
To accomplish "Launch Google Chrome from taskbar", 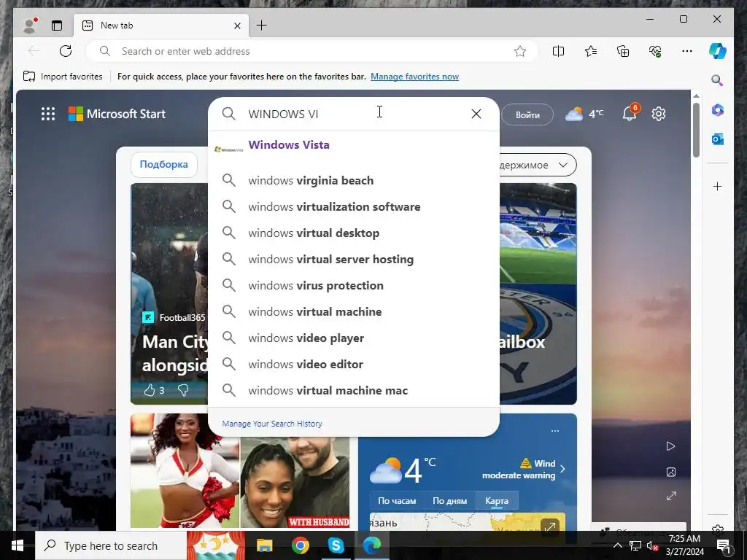I will (300, 545).
